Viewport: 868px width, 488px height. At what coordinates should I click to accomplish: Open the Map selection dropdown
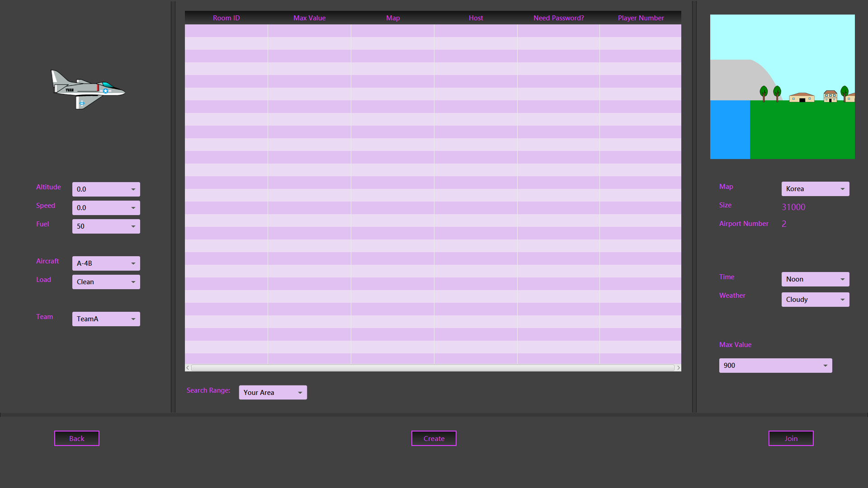pyautogui.click(x=815, y=189)
